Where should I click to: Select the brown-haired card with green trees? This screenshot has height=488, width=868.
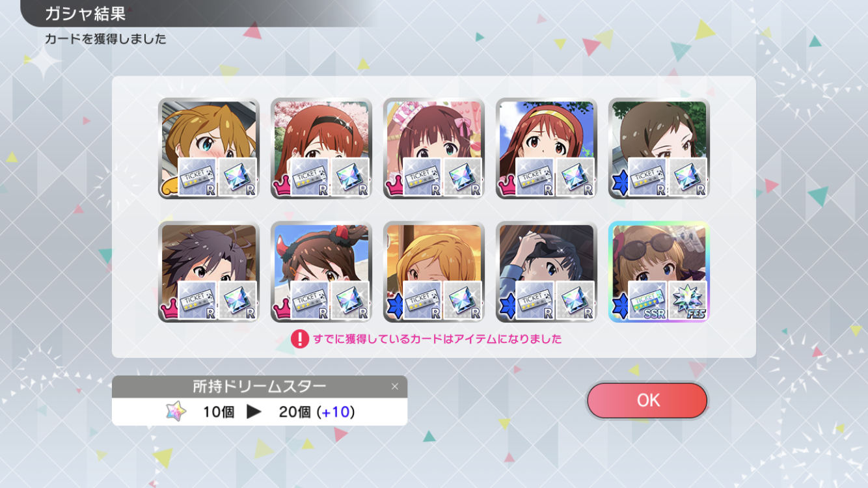coord(658,148)
